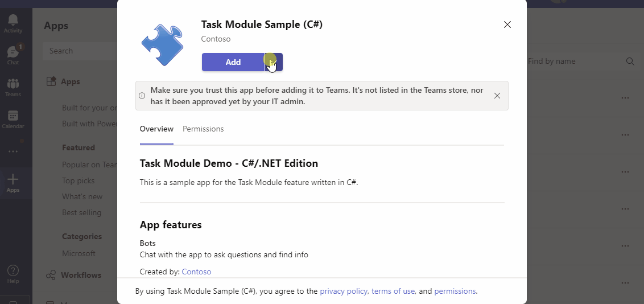The image size is (644, 304).
Task: Select the Overview tab
Action: tap(156, 129)
